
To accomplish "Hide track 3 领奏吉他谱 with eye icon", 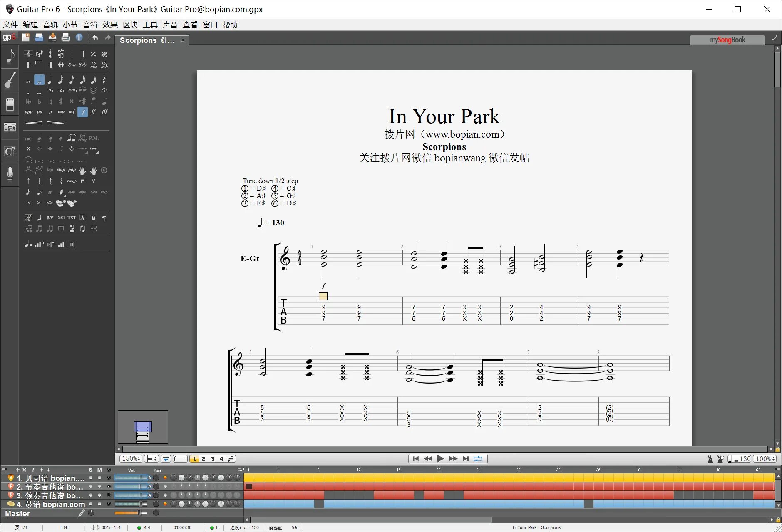I will (x=109, y=495).
